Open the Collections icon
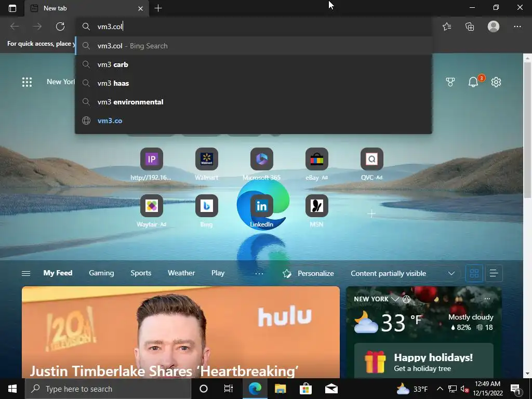 (x=470, y=26)
